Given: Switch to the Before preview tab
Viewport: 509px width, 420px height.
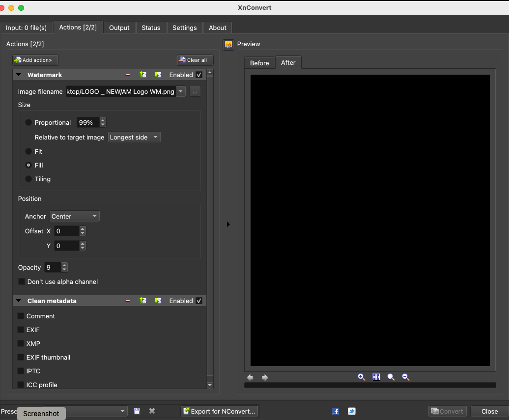Looking at the screenshot, I should pos(259,63).
